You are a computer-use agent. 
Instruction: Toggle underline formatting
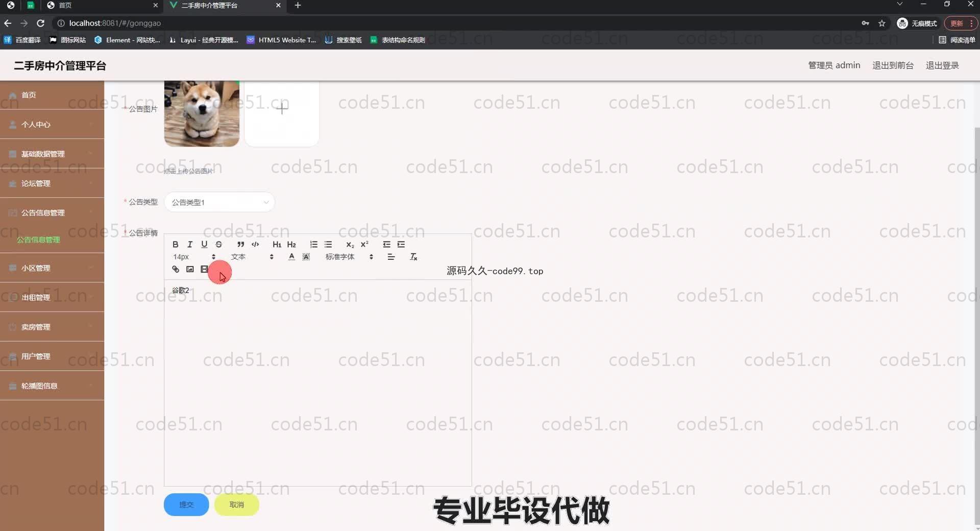click(x=204, y=245)
